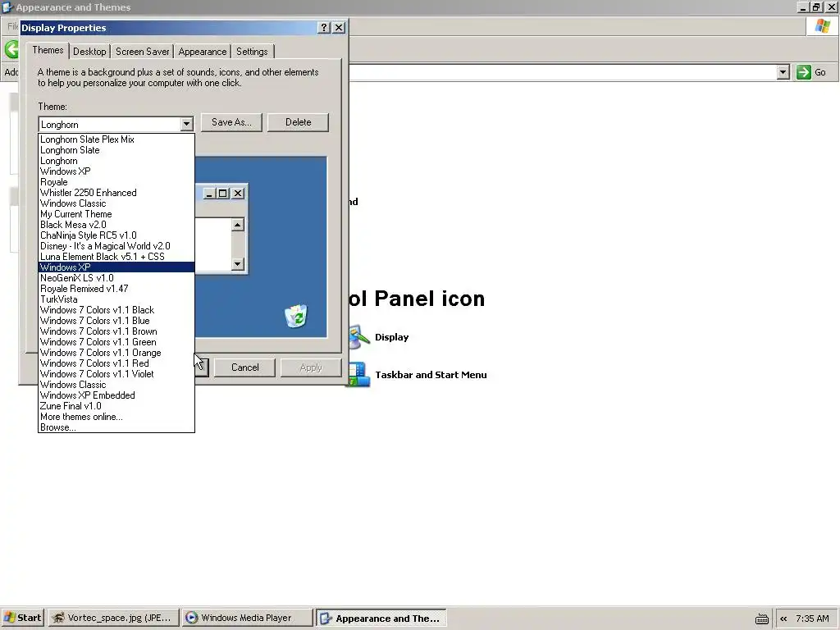Click the address bar input field
This screenshot has width=840, height=630.
pos(563,72)
